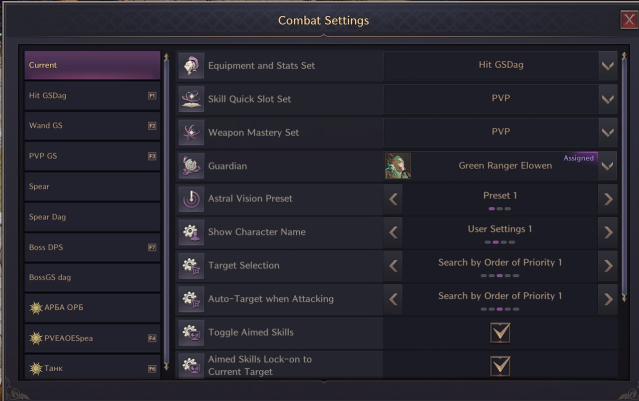Click the Equipment and Stats Set icon

pos(191,66)
